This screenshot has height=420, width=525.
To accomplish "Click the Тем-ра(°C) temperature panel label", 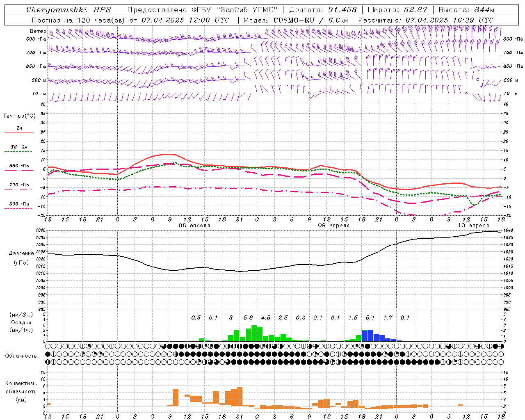I will (19, 116).
